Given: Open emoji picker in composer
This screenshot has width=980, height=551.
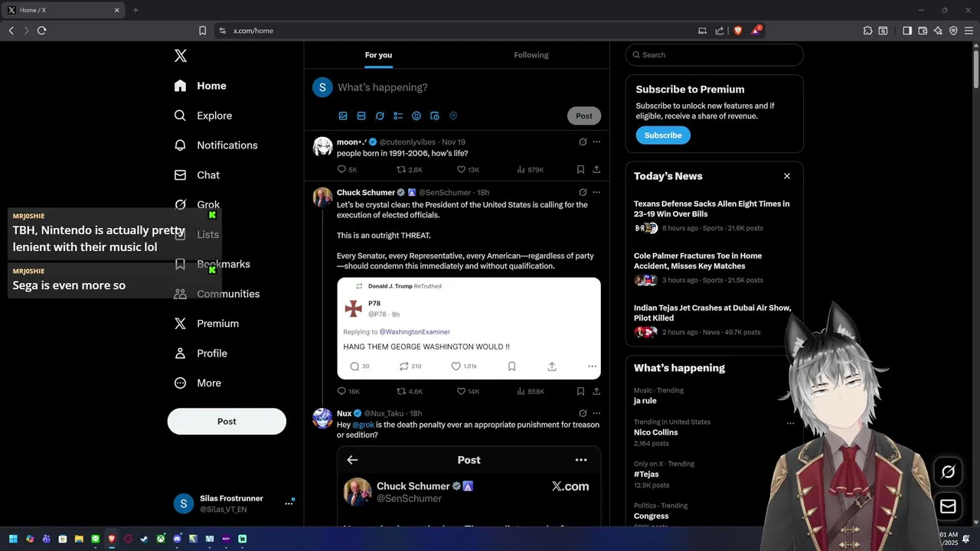Looking at the screenshot, I should point(416,116).
